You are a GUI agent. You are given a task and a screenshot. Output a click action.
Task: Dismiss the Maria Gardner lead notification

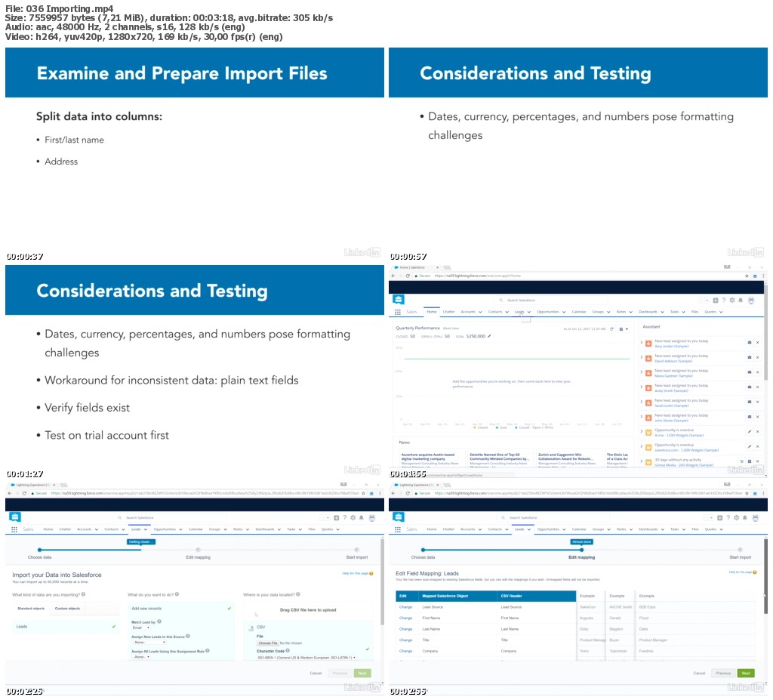coord(758,372)
